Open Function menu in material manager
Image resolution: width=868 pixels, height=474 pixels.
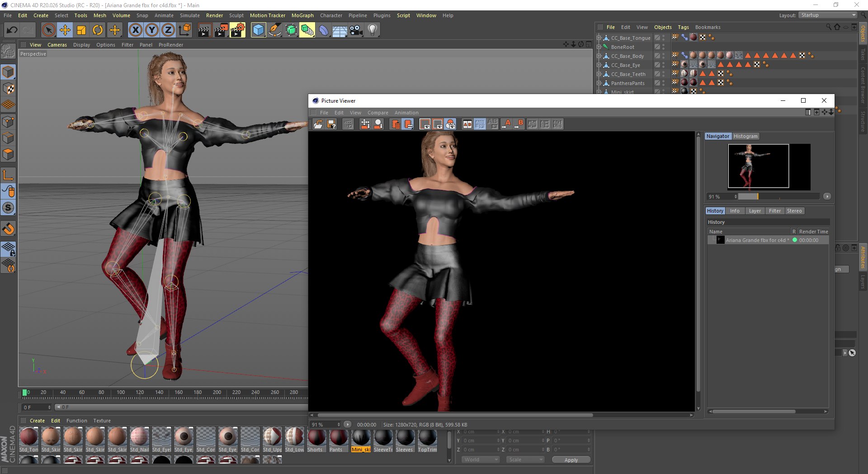(x=76, y=421)
